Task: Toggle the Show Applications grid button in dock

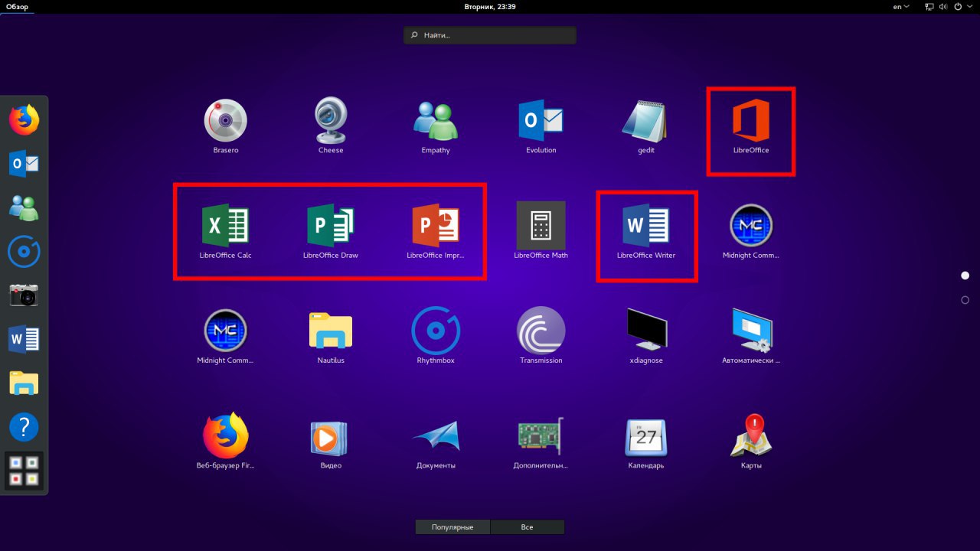Action: tap(24, 471)
